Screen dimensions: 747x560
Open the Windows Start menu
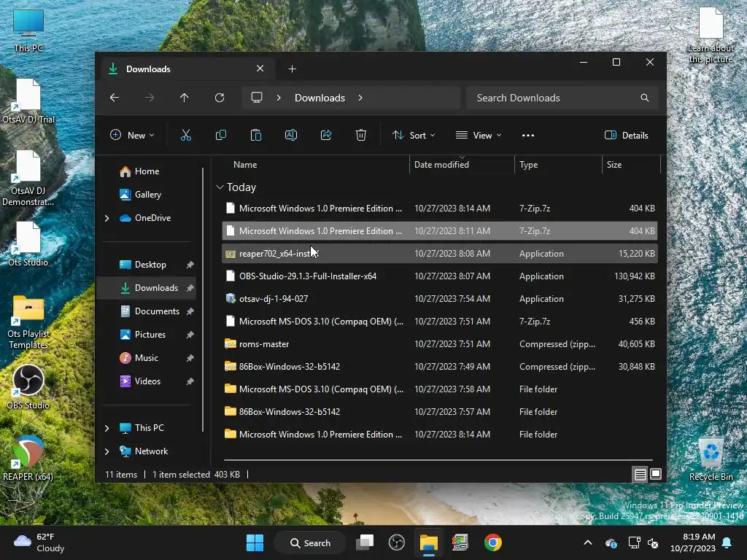pos(255,542)
